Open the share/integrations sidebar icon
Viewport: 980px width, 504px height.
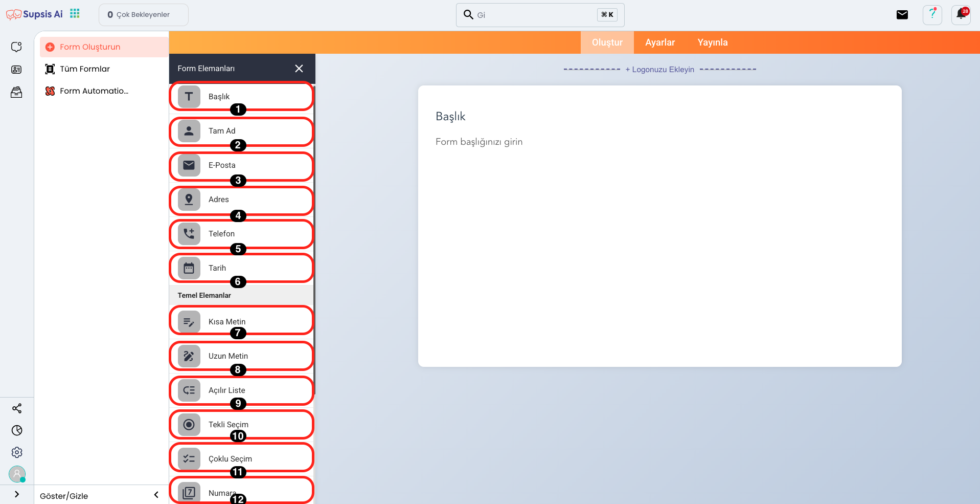click(17, 408)
